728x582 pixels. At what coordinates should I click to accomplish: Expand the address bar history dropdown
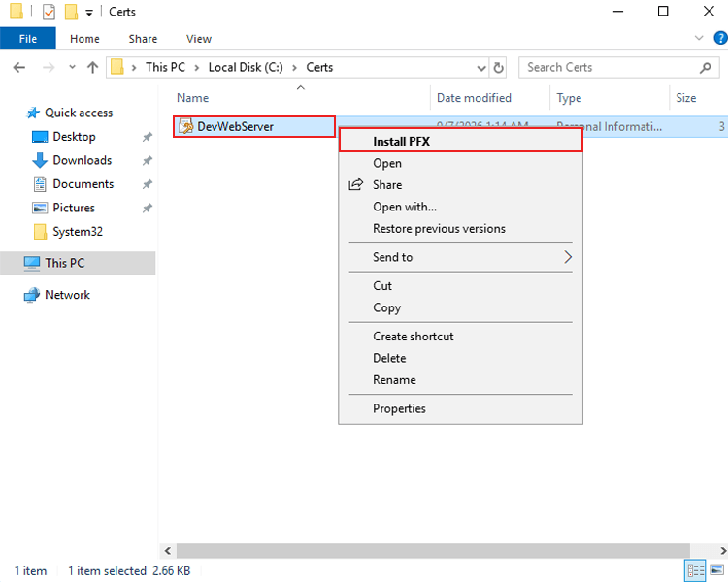pyautogui.click(x=481, y=68)
